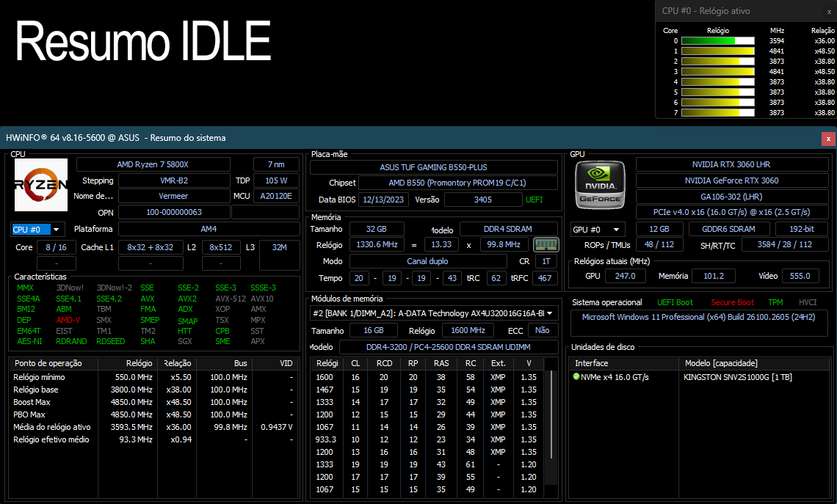
Task: Click the AMD Ryzen 7 5800X name field
Action: [x=153, y=164]
